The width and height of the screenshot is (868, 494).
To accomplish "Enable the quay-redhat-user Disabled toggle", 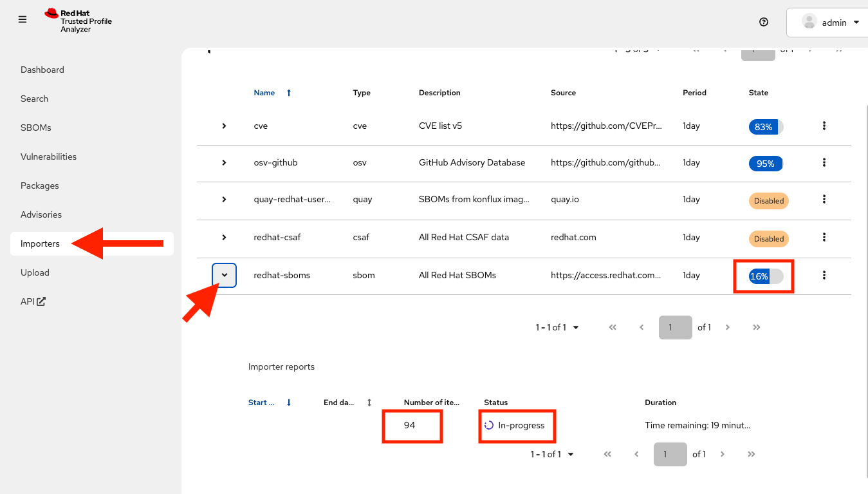I will click(768, 200).
